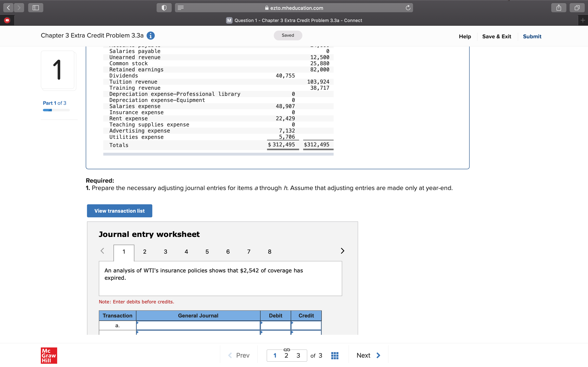The width and height of the screenshot is (588, 367).
Task: Go to next journal entry arrow
Action: 342,251
